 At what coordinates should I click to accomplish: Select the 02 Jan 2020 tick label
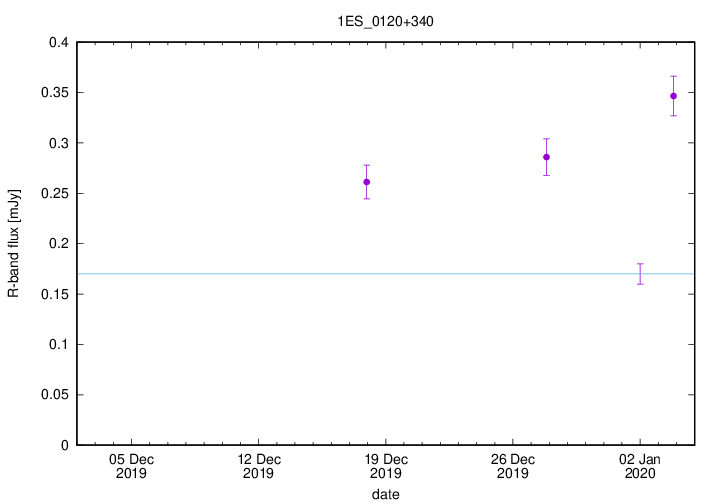pos(640,466)
